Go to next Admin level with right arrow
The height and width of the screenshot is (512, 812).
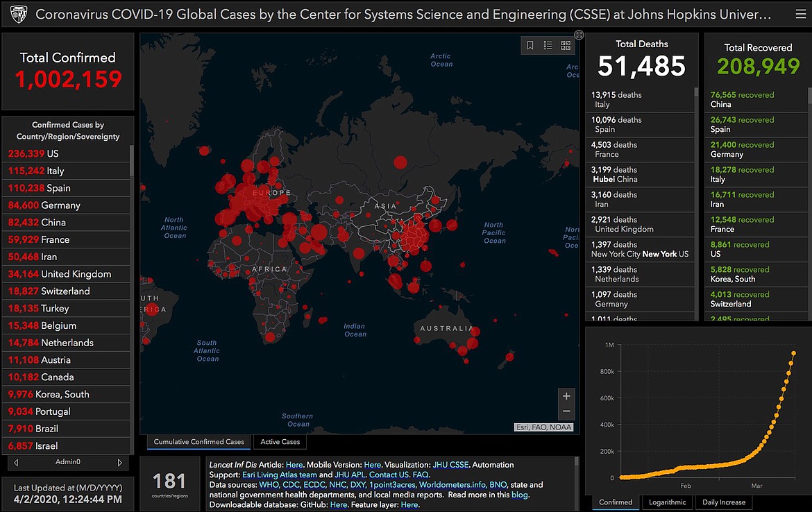[x=119, y=462]
